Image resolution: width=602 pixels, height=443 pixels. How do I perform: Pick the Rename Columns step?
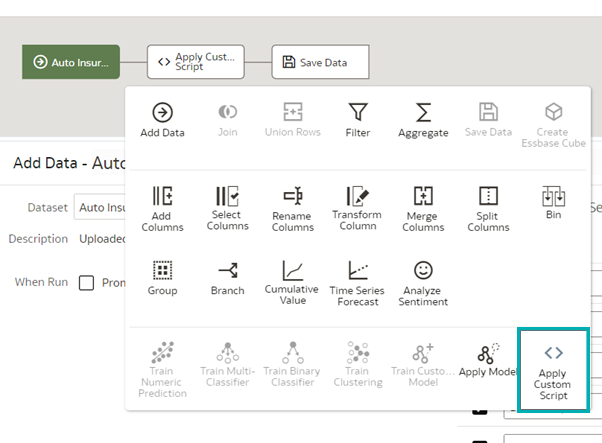point(293,209)
